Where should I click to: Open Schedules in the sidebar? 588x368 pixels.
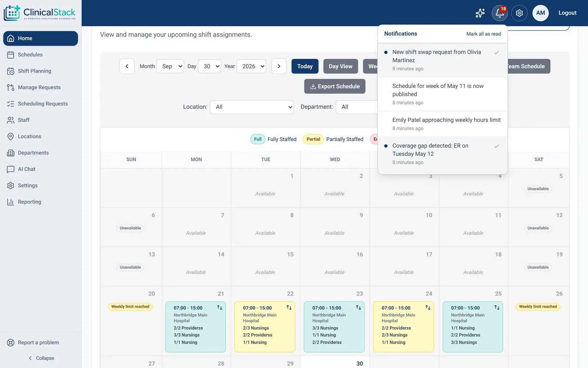point(40,54)
